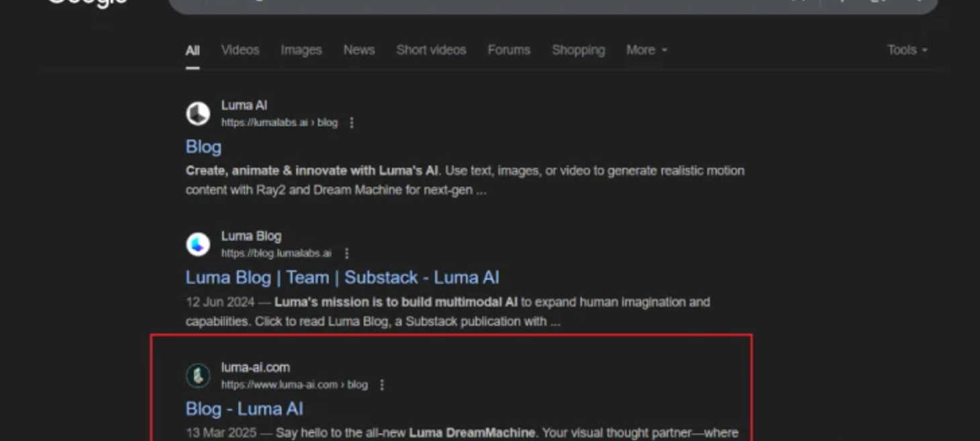The height and width of the screenshot is (441, 980).
Task: Click the Luma Blog site favicon
Action: [x=198, y=244]
